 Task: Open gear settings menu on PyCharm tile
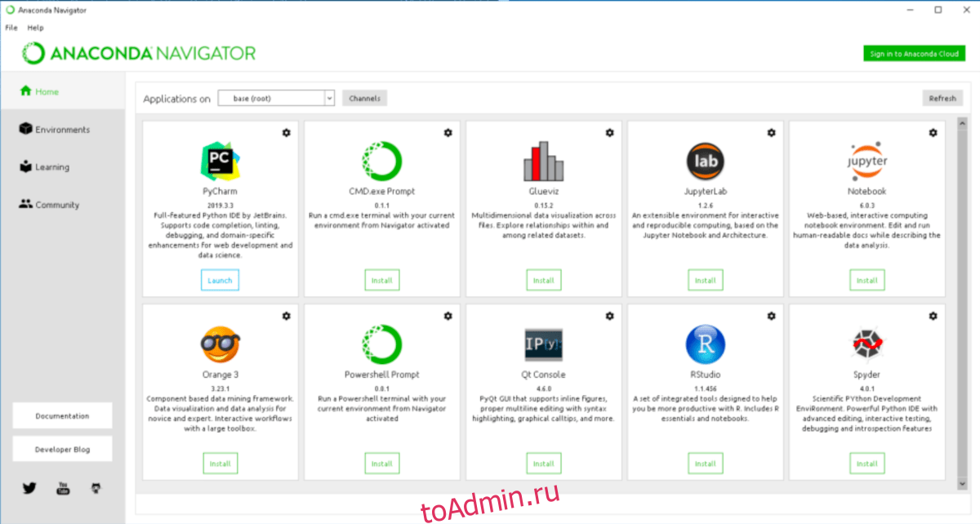point(286,132)
